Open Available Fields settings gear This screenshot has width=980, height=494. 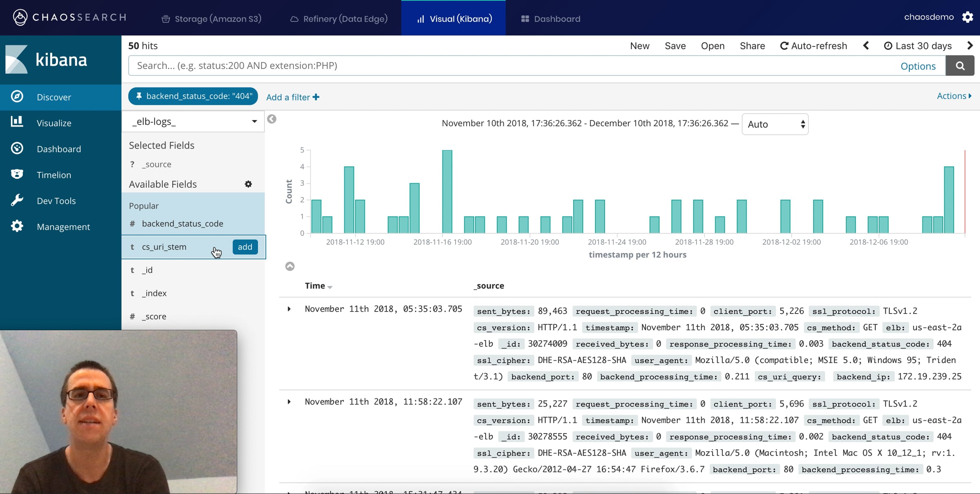248,184
